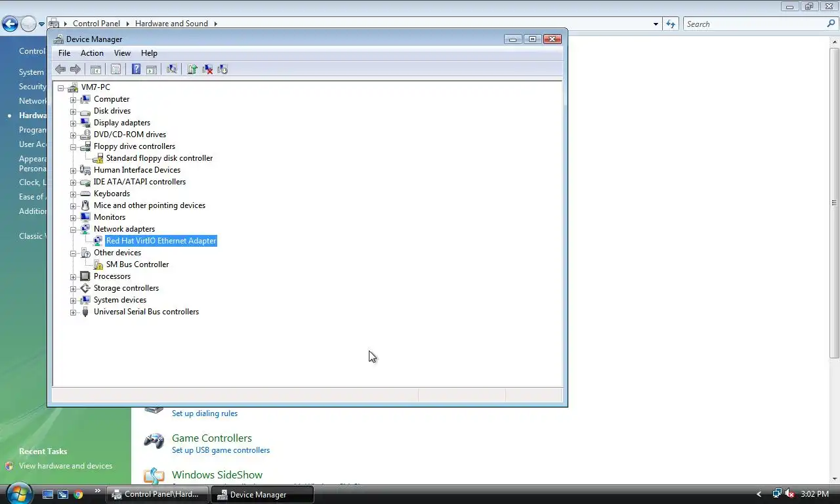Click the blue Help question-mark icon
The image size is (840, 504).
click(x=136, y=69)
